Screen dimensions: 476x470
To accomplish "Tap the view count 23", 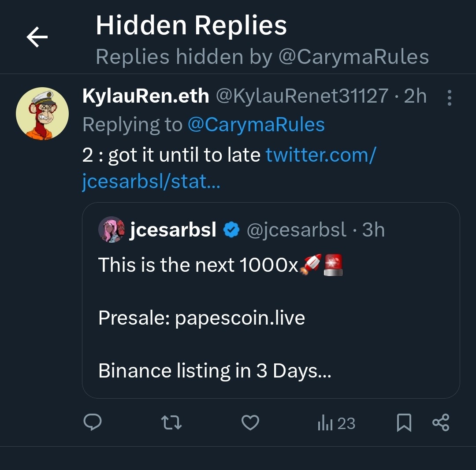I will [x=346, y=423].
